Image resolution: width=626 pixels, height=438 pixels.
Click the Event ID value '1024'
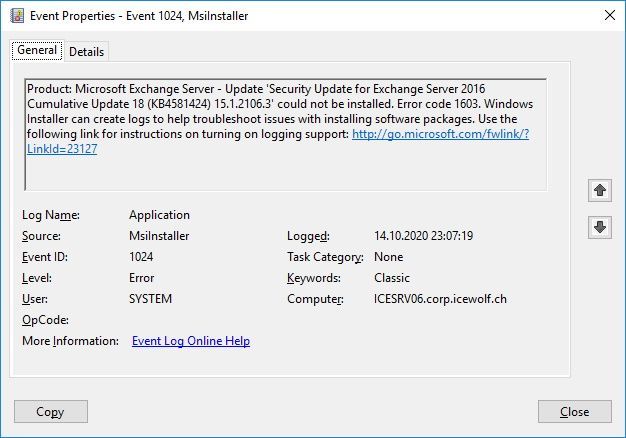coord(141,257)
